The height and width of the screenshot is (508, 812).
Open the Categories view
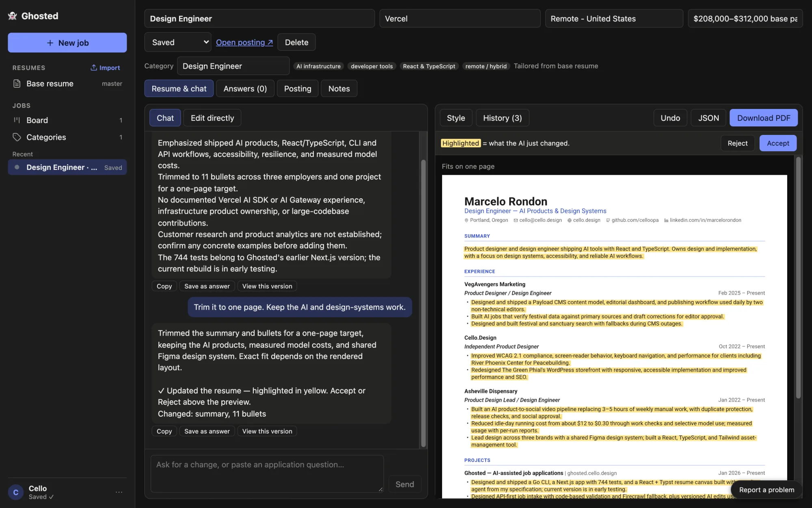click(x=67, y=137)
